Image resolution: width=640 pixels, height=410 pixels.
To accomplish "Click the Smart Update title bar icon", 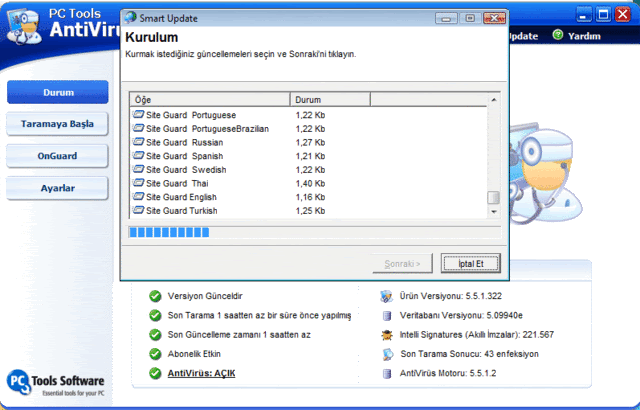I will (130, 18).
